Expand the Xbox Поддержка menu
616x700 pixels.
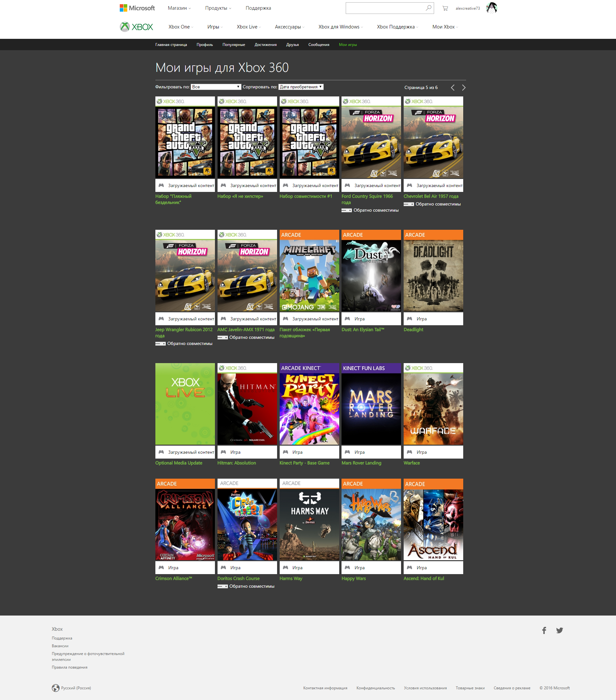pyautogui.click(x=398, y=27)
